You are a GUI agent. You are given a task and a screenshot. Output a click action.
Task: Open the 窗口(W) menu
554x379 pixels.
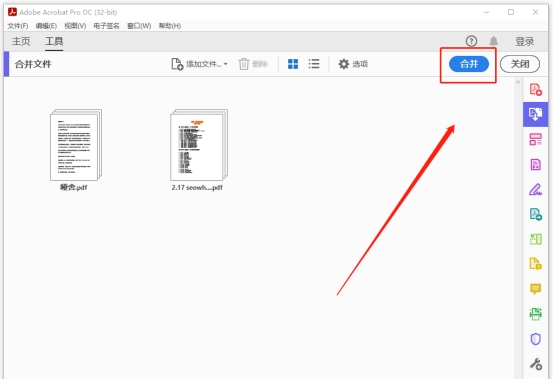(139, 26)
